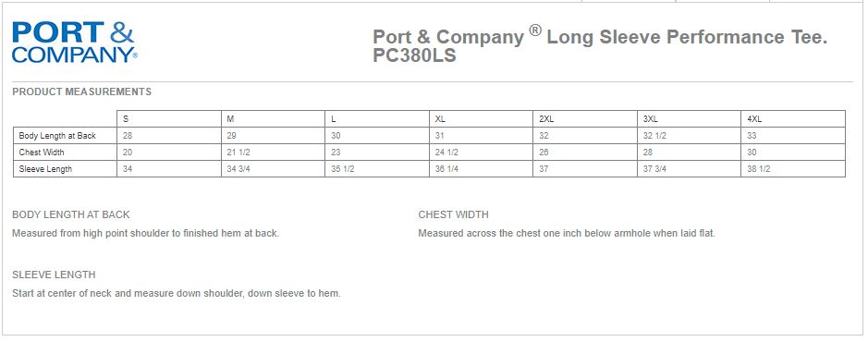Viewport: 868px width, 342px height.
Task: Click the CHEST WIDTH description heading
Action: (453, 214)
